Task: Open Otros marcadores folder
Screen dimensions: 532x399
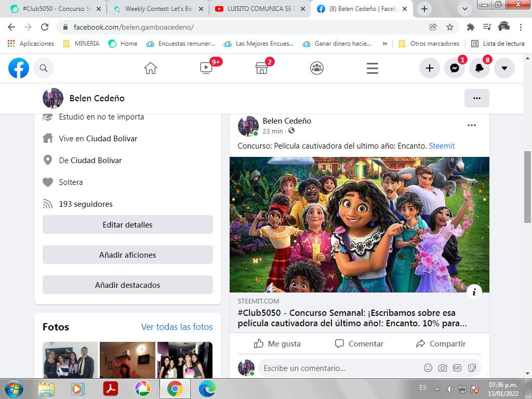Action: tap(429, 44)
